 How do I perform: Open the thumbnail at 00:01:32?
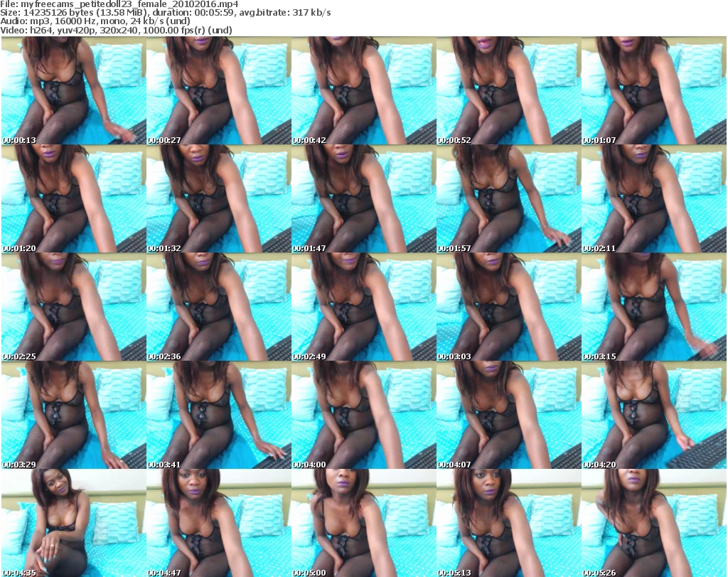[x=219, y=198]
